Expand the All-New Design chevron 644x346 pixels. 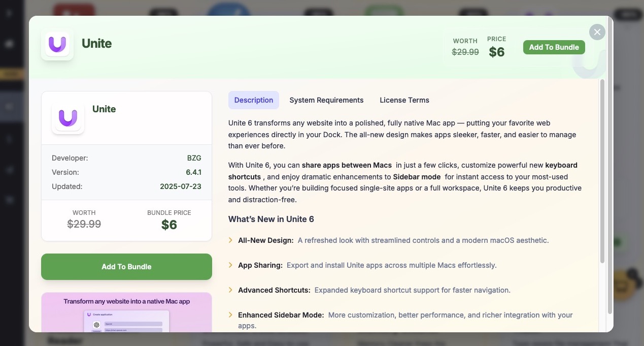tap(231, 239)
